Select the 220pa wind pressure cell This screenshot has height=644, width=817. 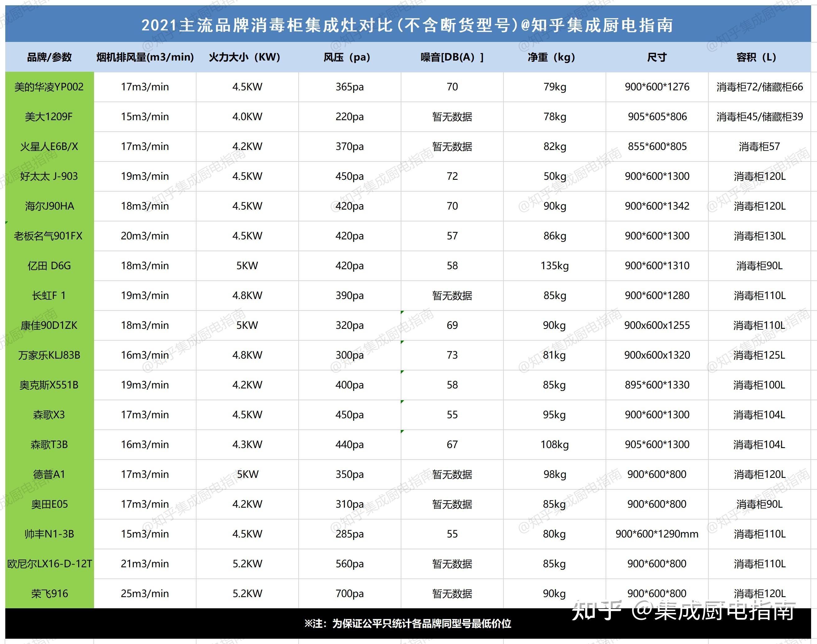[x=350, y=116]
